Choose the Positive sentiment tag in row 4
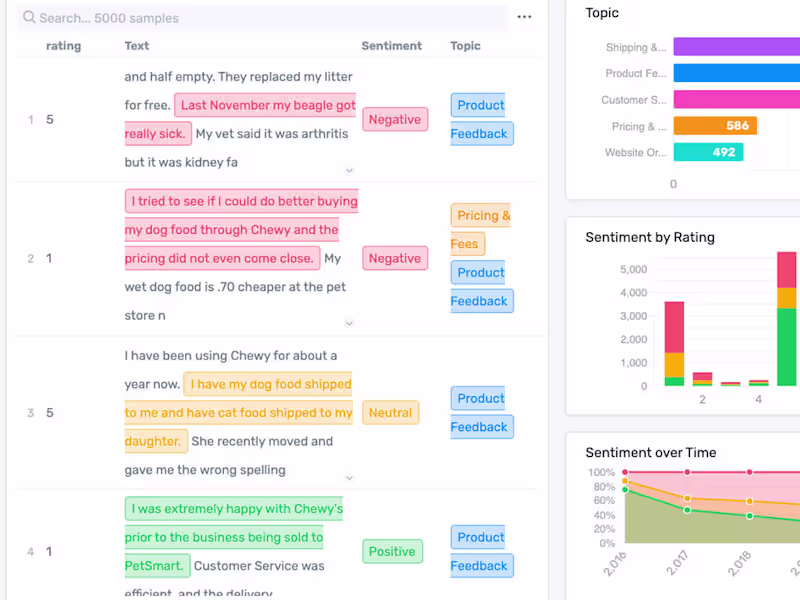Screen dimensions: 800x600 [391, 551]
